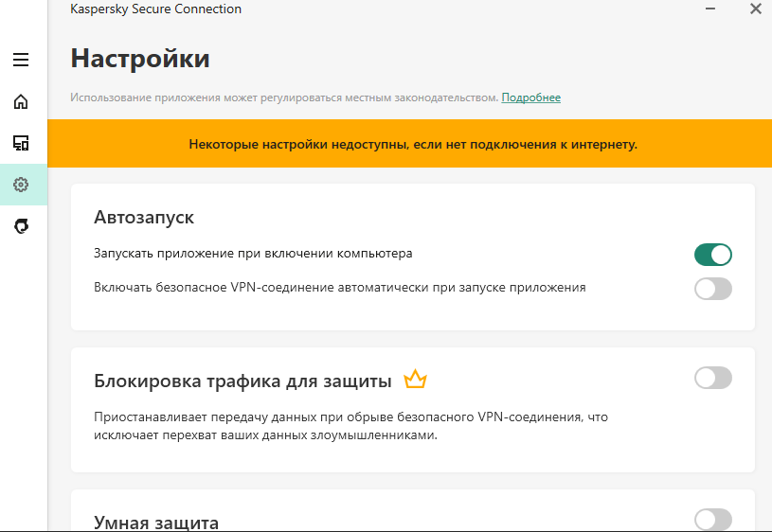
Task: Click the traffic blocking description paragraph
Action: point(351,426)
